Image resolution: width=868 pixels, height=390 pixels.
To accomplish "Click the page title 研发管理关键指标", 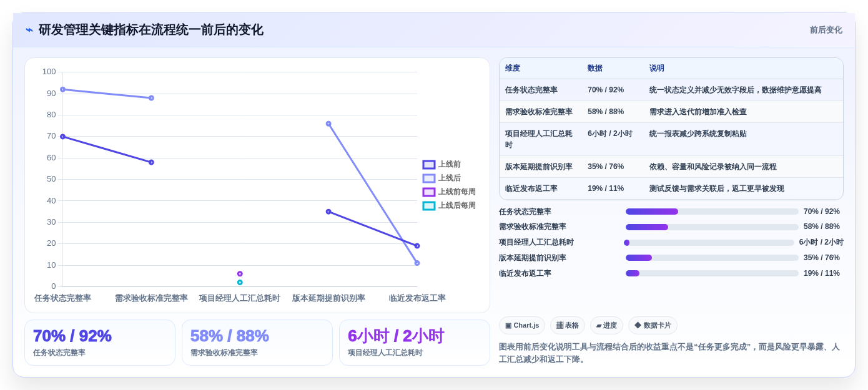I will tap(151, 30).
